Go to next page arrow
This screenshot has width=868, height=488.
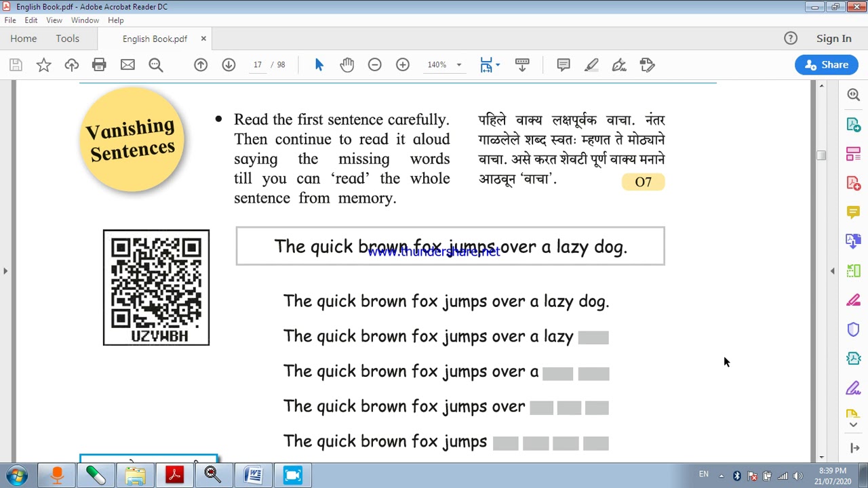[229, 65]
